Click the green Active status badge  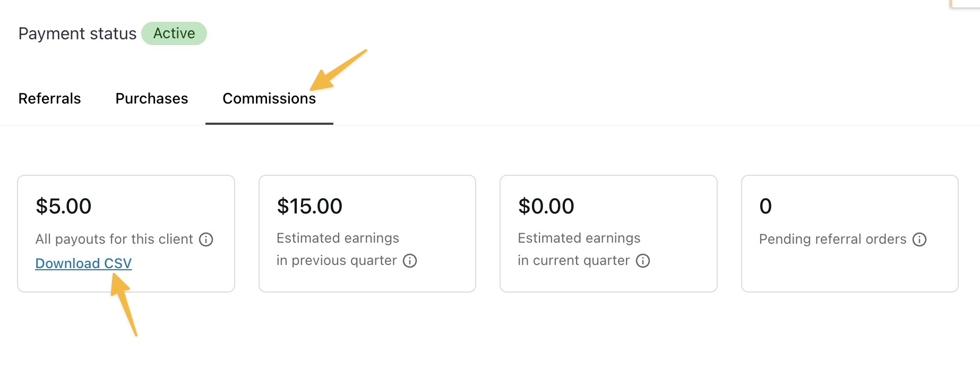pyautogui.click(x=174, y=33)
